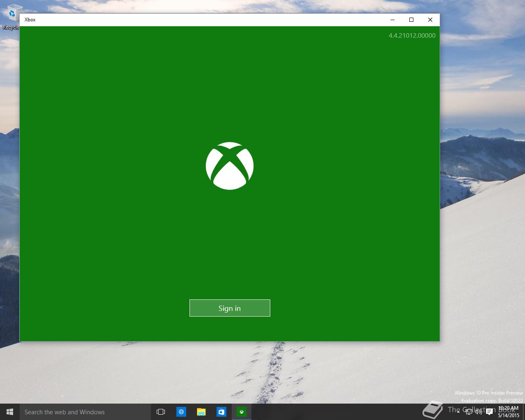
Task: Select the Recycle Bin desktop icon
Action: [x=11, y=16]
